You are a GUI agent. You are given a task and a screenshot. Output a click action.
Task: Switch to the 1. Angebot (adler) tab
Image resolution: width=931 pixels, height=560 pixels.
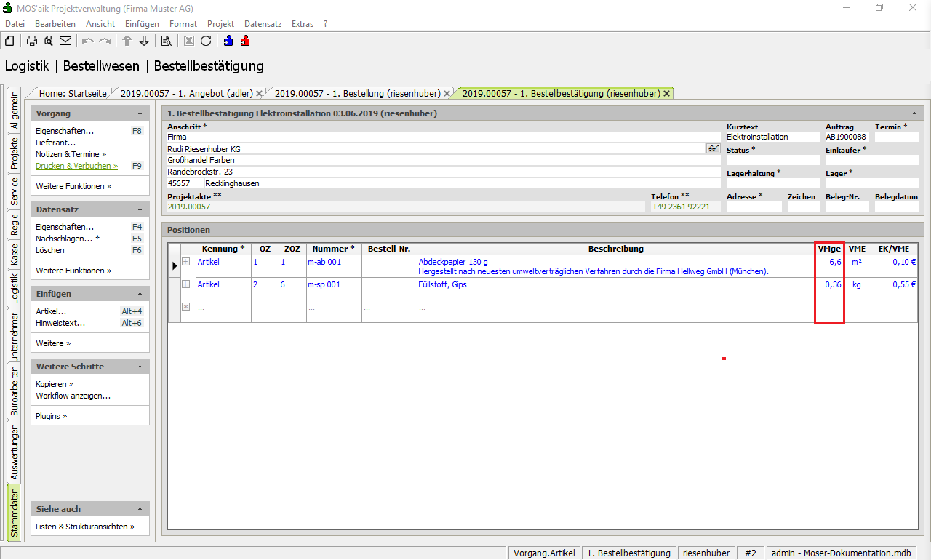(186, 93)
